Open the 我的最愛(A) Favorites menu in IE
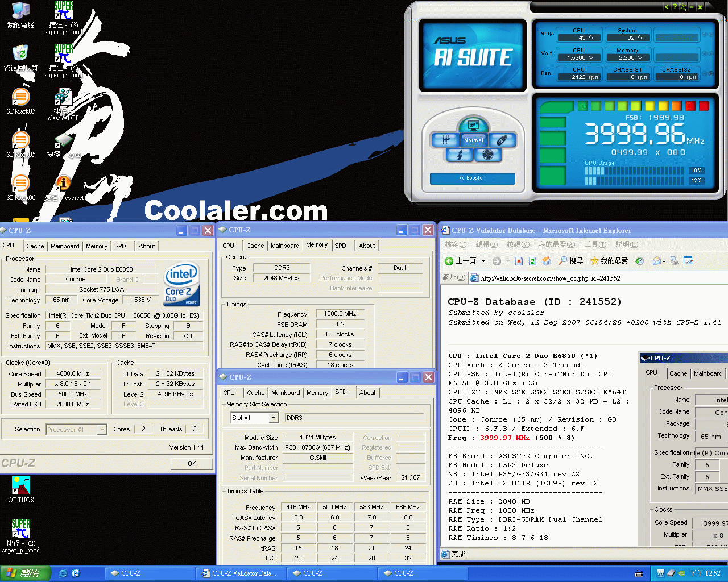Viewport: 728px width, 582px height. 556,244
